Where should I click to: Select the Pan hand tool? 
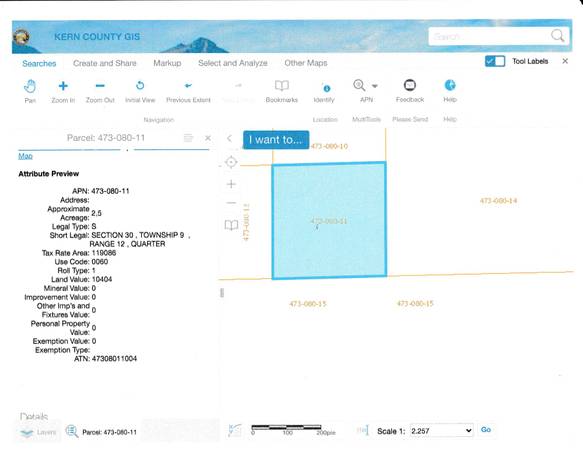coord(30,87)
